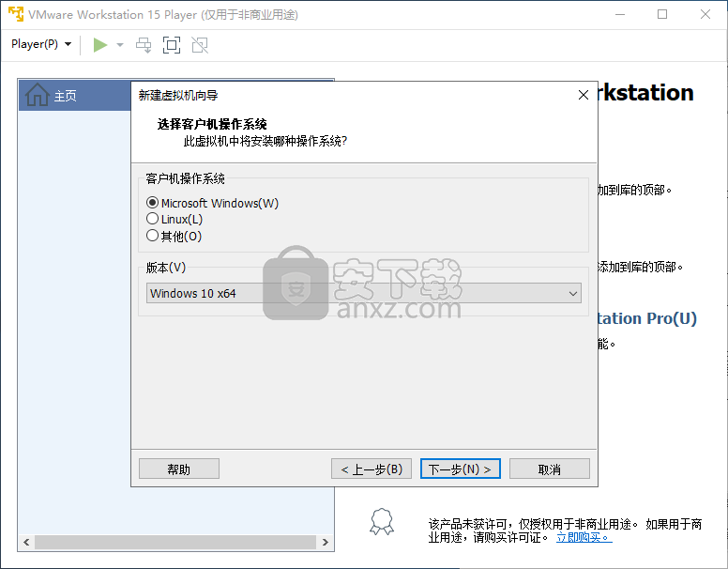The image size is (728, 569).
Task: Click the 立即购买 link
Action: (584, 537)
